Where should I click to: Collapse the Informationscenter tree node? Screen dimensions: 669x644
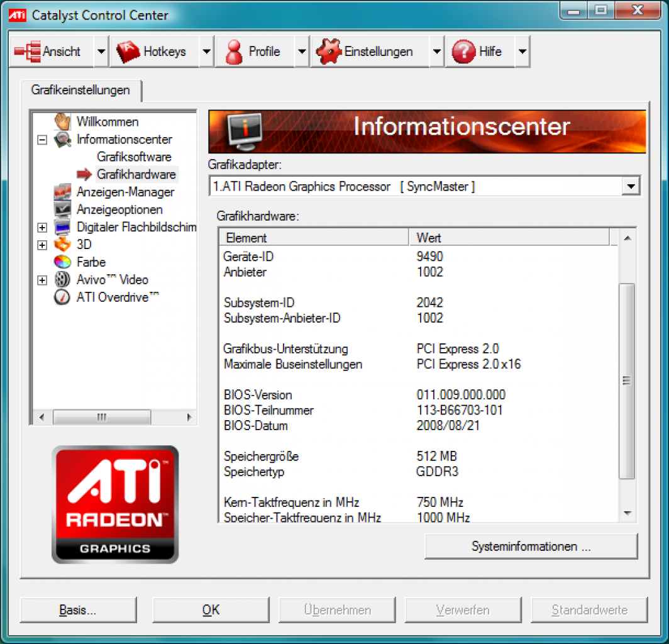(42, 140)
